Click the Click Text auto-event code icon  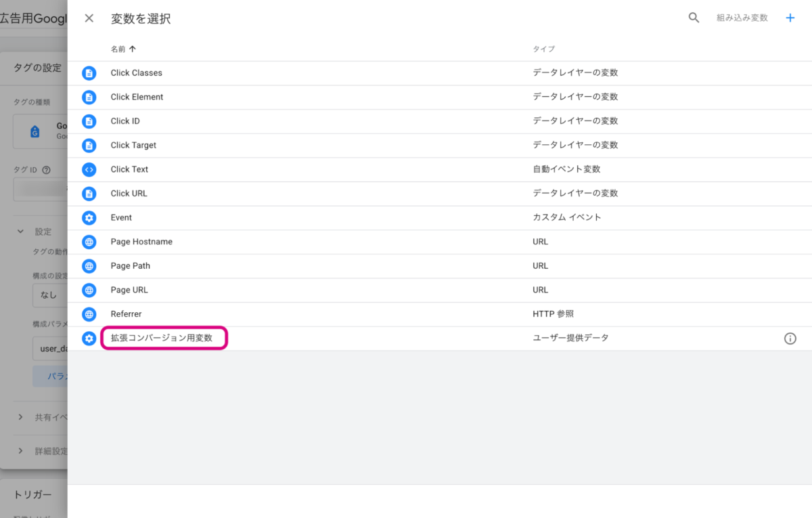(x=89, y=169)
